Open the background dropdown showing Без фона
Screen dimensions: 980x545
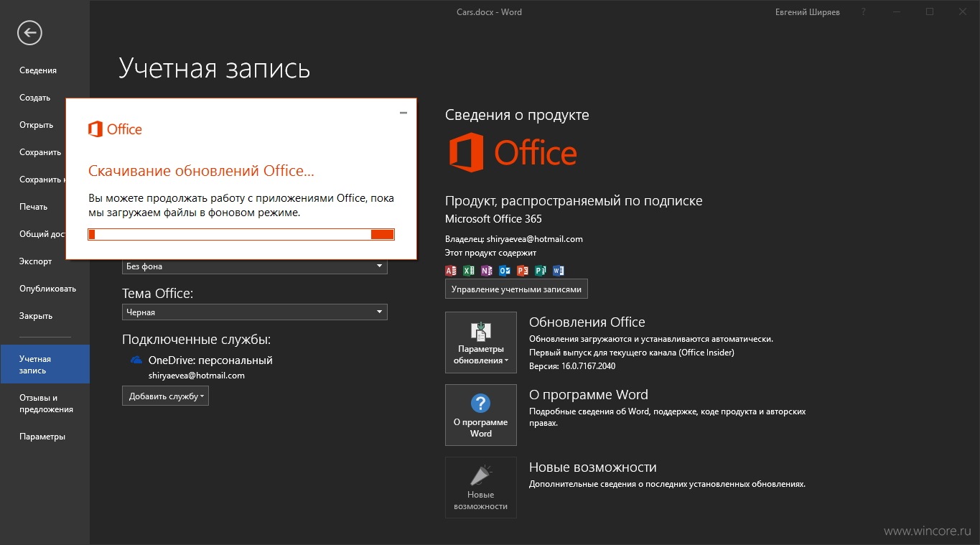(x=255, y=266)
